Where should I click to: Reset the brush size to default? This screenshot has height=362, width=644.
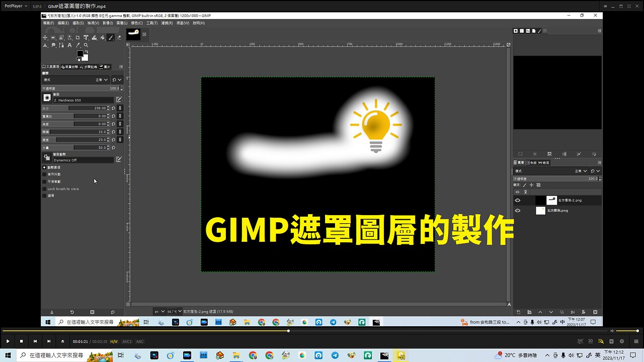113,108
